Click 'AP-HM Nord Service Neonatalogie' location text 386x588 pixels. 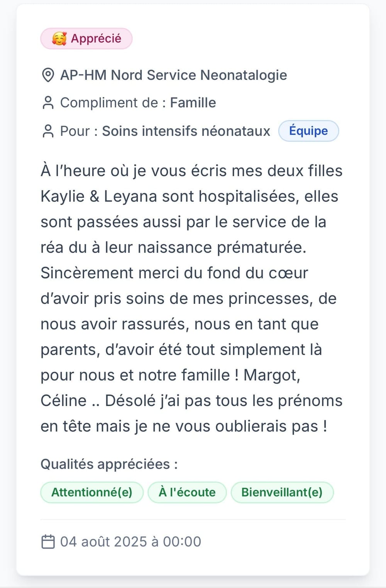(173, 75)
